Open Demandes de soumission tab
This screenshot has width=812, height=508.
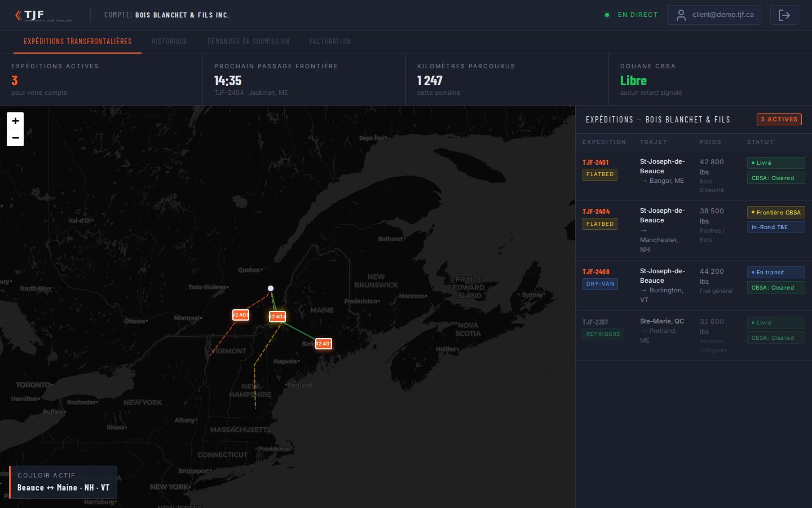click(x=248, y=42)
